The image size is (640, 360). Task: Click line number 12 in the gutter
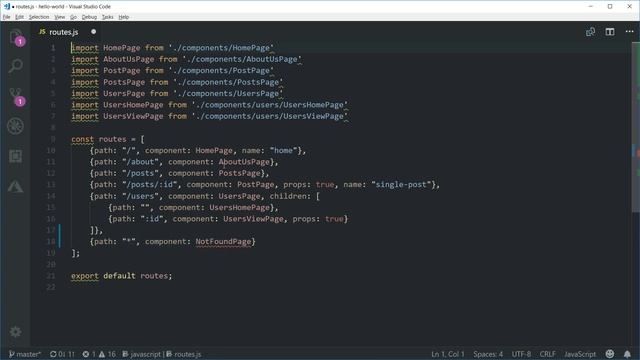[51, 173]
